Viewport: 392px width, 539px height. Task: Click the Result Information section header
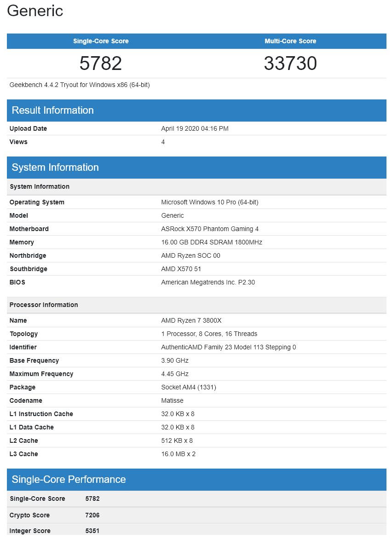tap(196, 110)
